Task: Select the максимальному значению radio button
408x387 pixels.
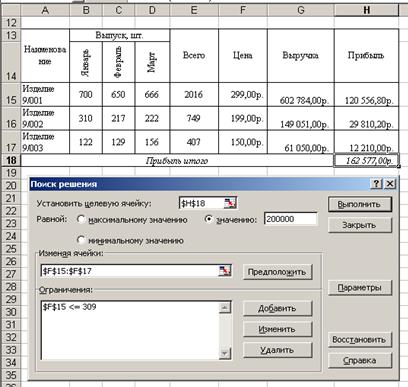Action: tap(81, 219)
